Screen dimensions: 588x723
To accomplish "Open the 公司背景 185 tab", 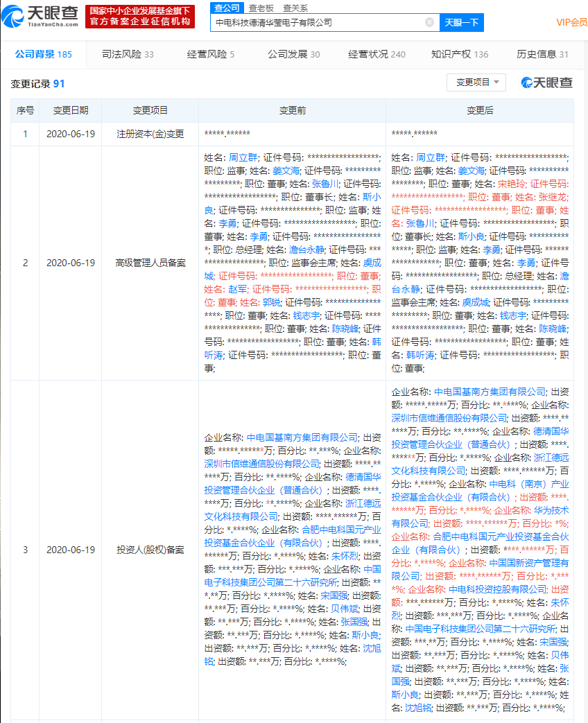I will pos(44,54).
